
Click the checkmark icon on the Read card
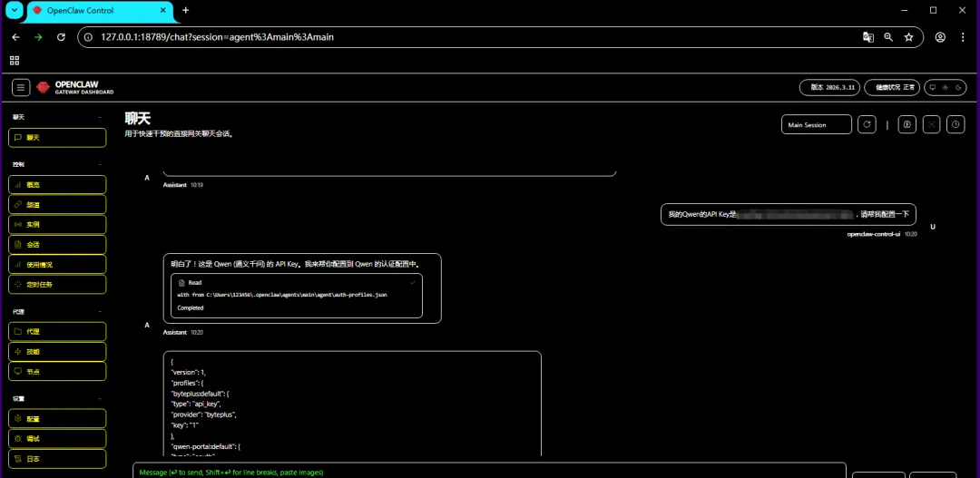(413, 282)
